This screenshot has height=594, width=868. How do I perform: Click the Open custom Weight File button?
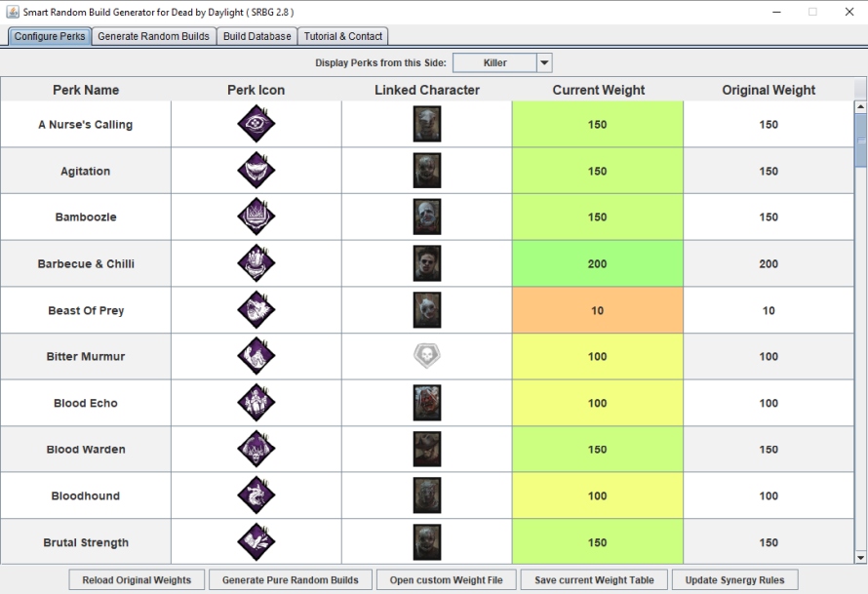click(446, 579)
